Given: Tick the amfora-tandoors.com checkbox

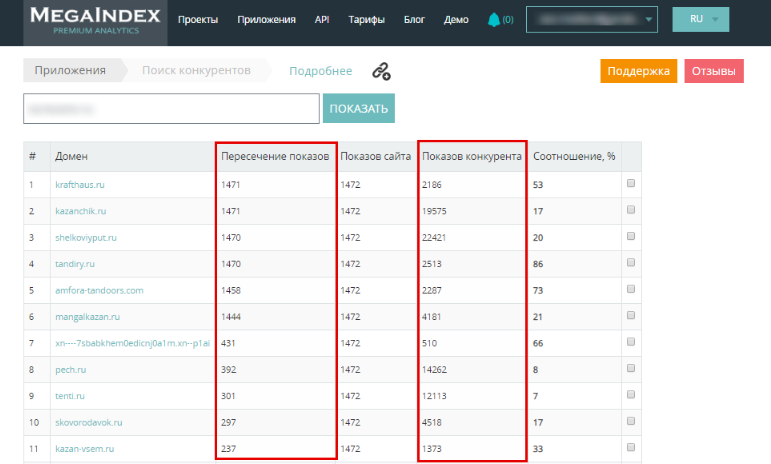Looking at the screenshot, I should click(631, 289).
